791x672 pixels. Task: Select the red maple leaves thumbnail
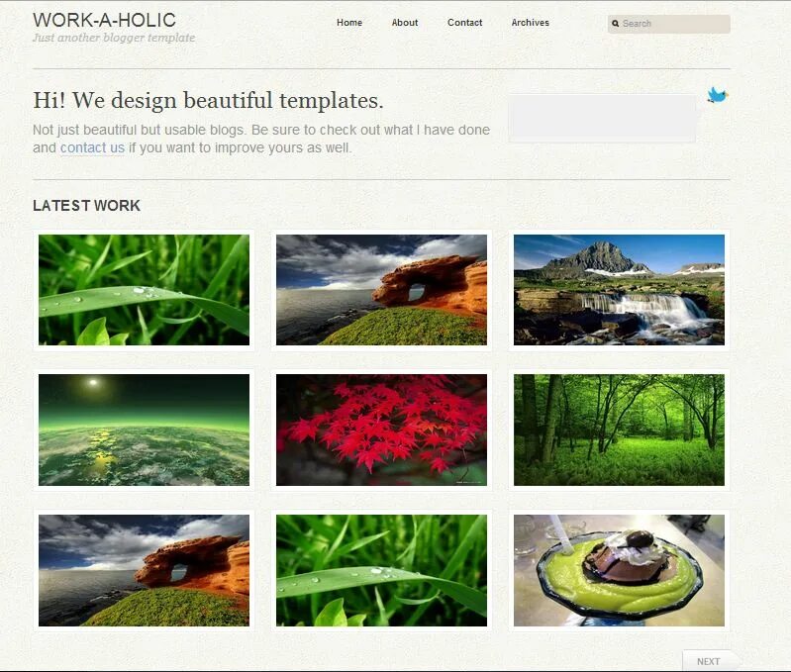click(x=381, y=430)
